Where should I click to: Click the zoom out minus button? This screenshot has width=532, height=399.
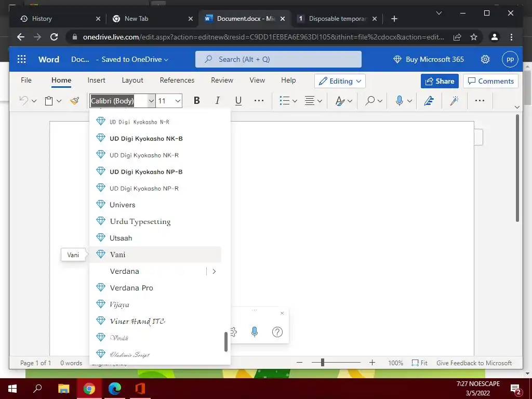pos(299,363)
